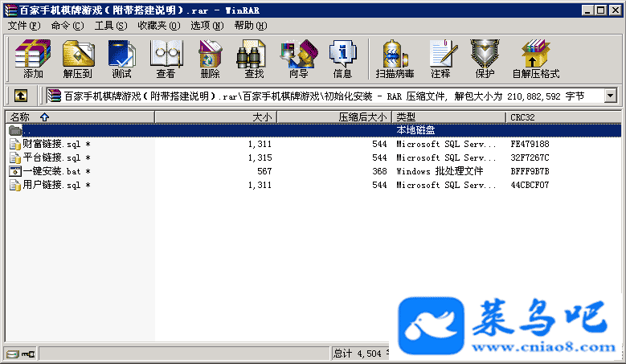Open the 文件(F) menu
Screen dimensions: 626x364
[x=24, y=26]
